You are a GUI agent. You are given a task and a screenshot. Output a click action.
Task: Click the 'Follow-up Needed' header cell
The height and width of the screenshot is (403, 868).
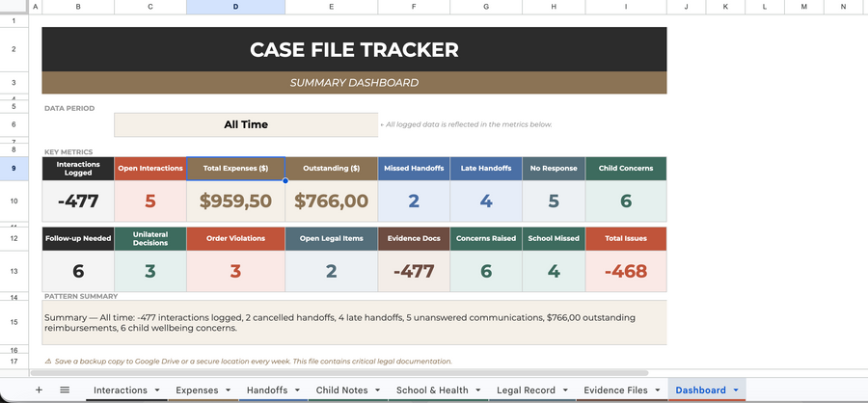[x=78, y=238]
